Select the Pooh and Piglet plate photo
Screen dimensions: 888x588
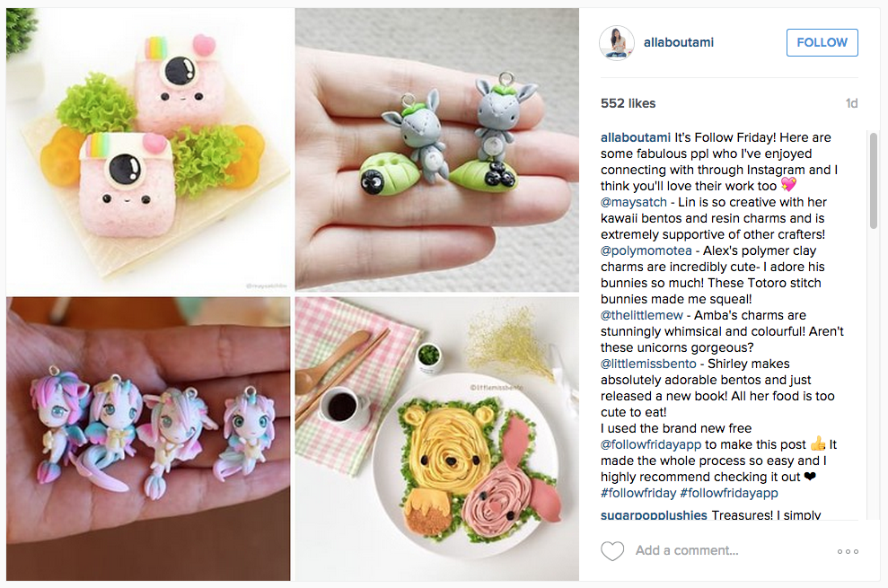click(x=436, y=439)
